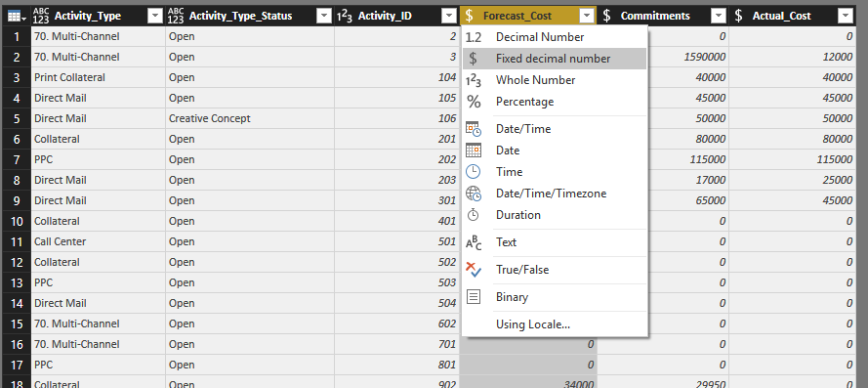Select row number 5
The image size is (868, 388).
point(17,119)
